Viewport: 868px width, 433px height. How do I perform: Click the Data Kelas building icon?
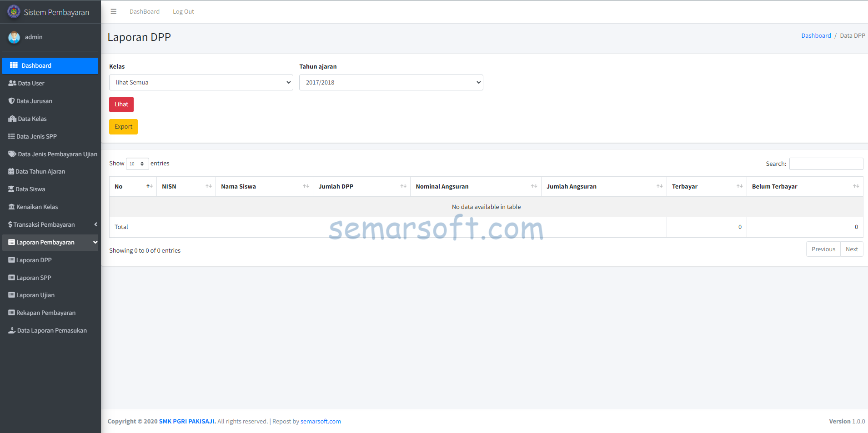[11, 119]
